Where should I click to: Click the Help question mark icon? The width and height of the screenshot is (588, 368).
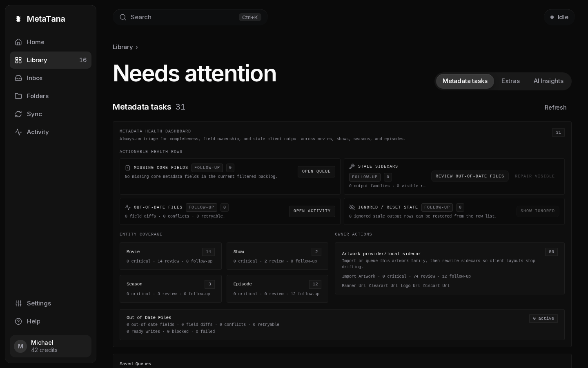(x=18, y=321)
